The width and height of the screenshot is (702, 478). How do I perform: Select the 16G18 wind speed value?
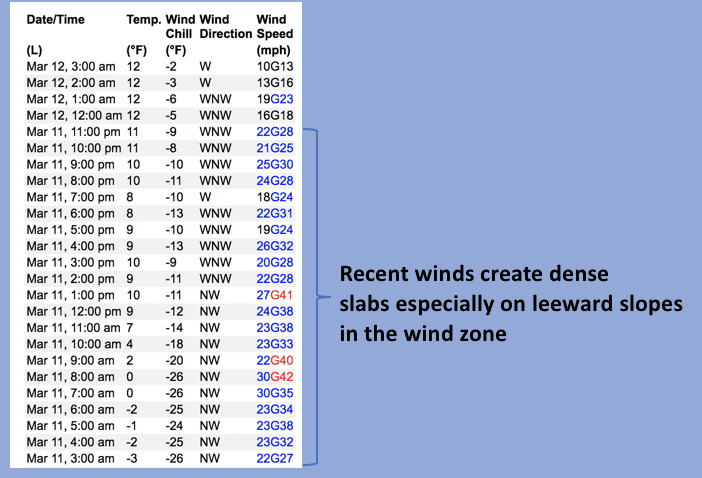point(274,115)
